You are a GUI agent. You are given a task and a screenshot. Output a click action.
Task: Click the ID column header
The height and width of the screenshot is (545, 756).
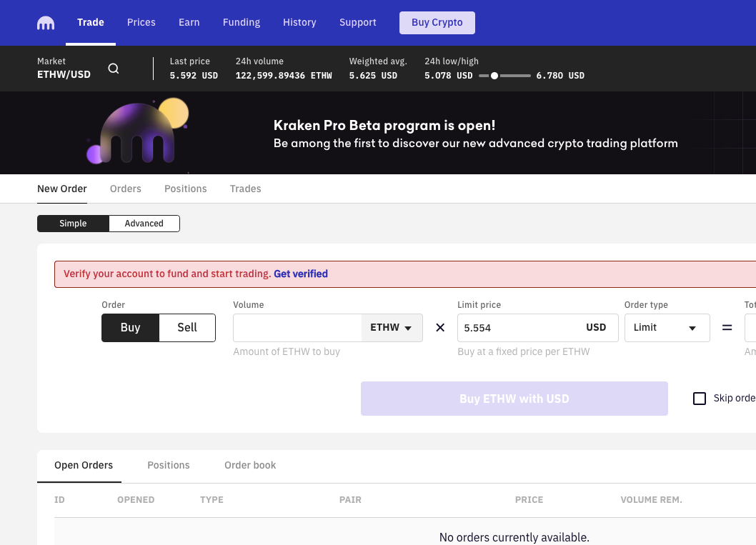point(59,500)
